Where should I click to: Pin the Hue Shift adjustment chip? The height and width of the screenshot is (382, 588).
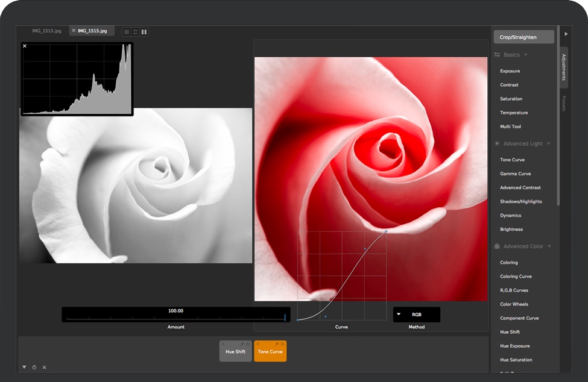(241, 344)
